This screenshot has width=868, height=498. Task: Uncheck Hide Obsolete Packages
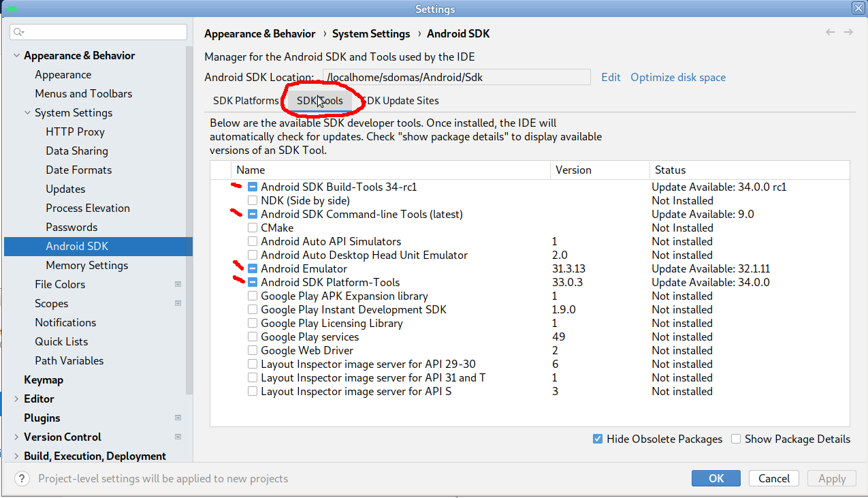598,439
